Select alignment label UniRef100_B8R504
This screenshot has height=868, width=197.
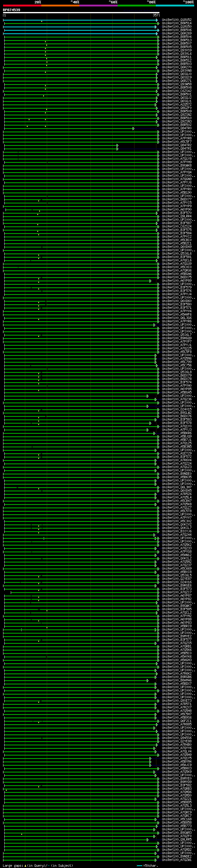(x=177, y=37)
